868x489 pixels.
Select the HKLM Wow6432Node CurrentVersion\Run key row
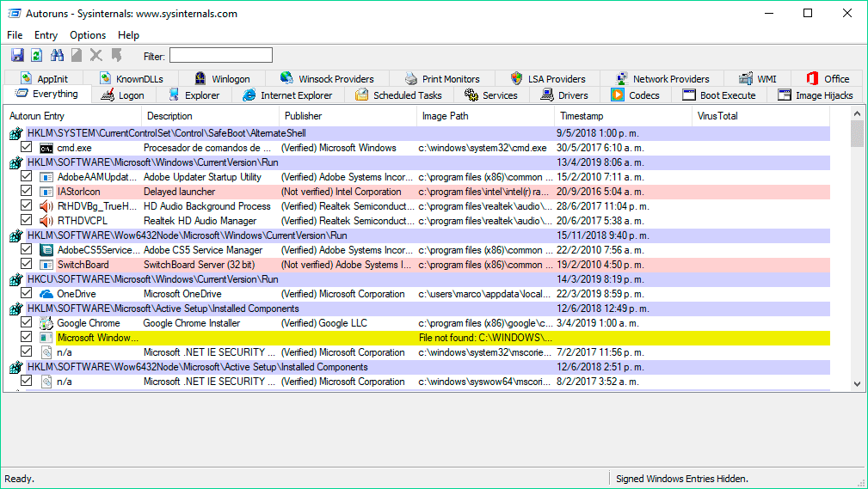pyautogui.click(x=428, y=235)
